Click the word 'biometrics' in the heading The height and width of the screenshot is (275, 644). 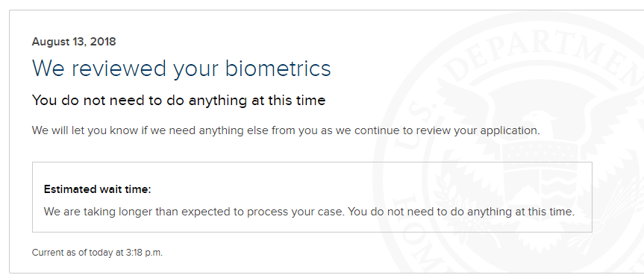[x=278, y=68]
